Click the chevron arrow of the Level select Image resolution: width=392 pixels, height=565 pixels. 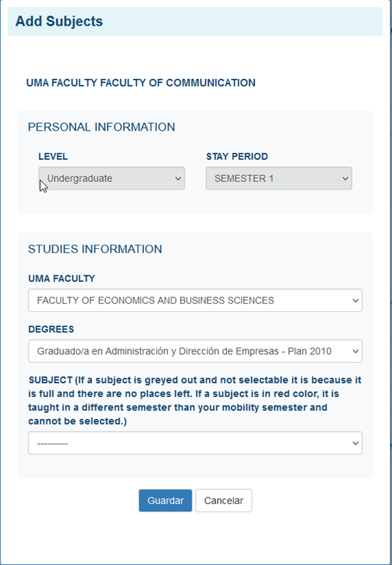pyautogui.click(x=178, y=178)
